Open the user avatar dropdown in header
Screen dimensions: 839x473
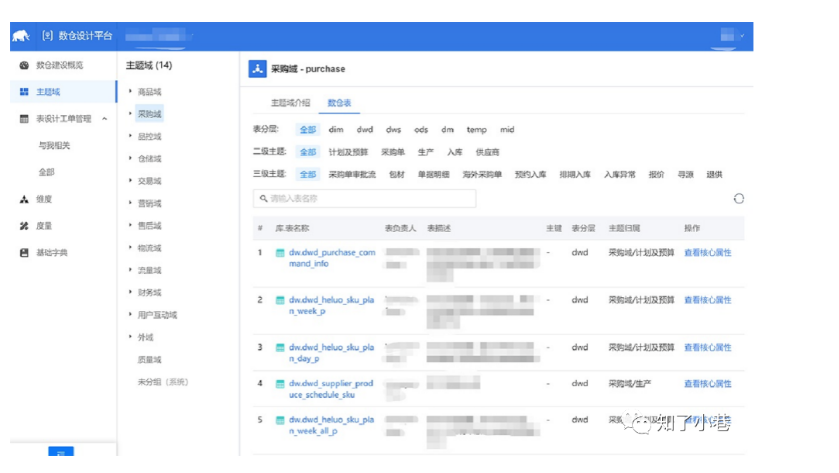[x=731, y=35]
